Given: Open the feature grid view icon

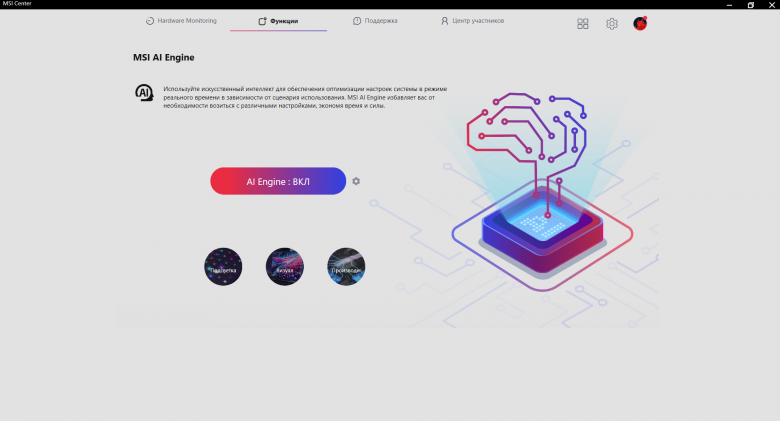Looking at the screenshot, I should click(583, 23).
